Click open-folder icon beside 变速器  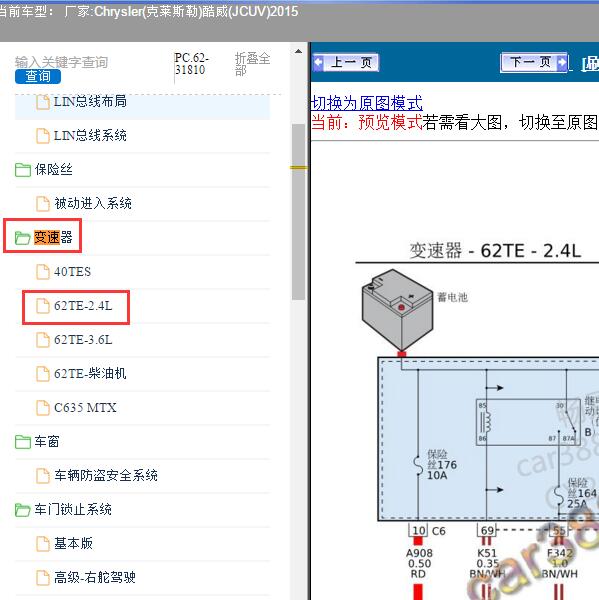[23, 238]
